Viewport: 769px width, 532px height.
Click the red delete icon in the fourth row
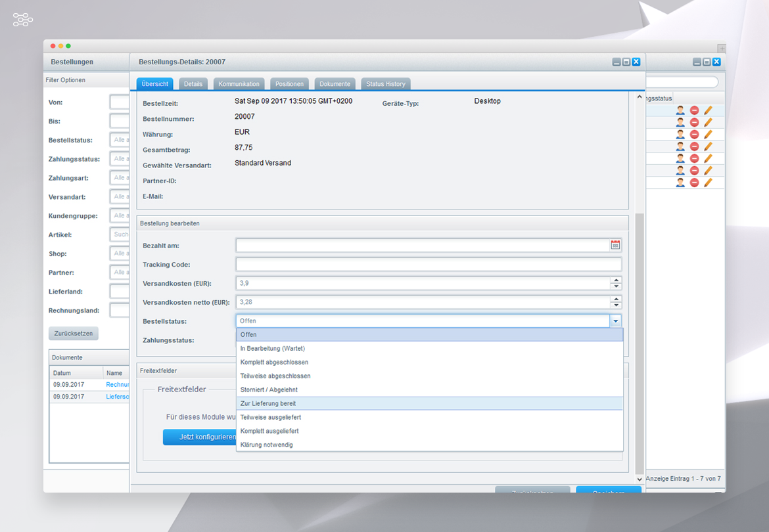pos(694,146)
